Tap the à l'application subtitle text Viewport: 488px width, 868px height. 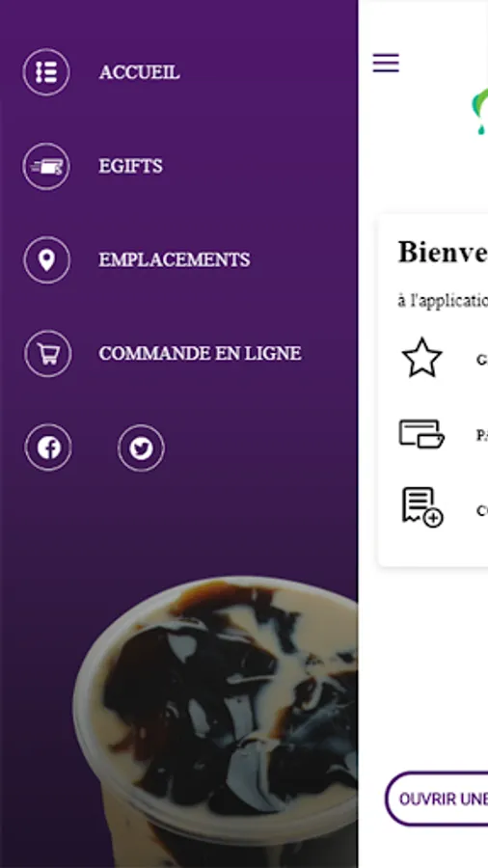[443, 301]
